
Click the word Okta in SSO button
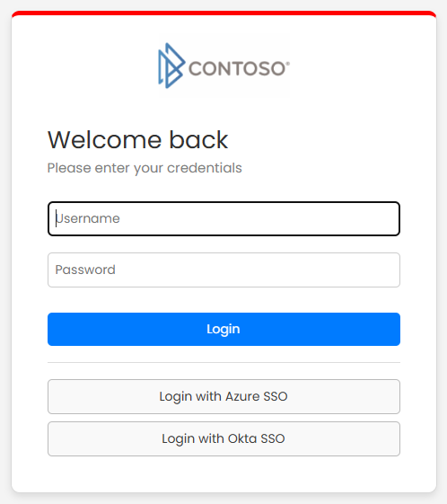[x=242, y=438]
